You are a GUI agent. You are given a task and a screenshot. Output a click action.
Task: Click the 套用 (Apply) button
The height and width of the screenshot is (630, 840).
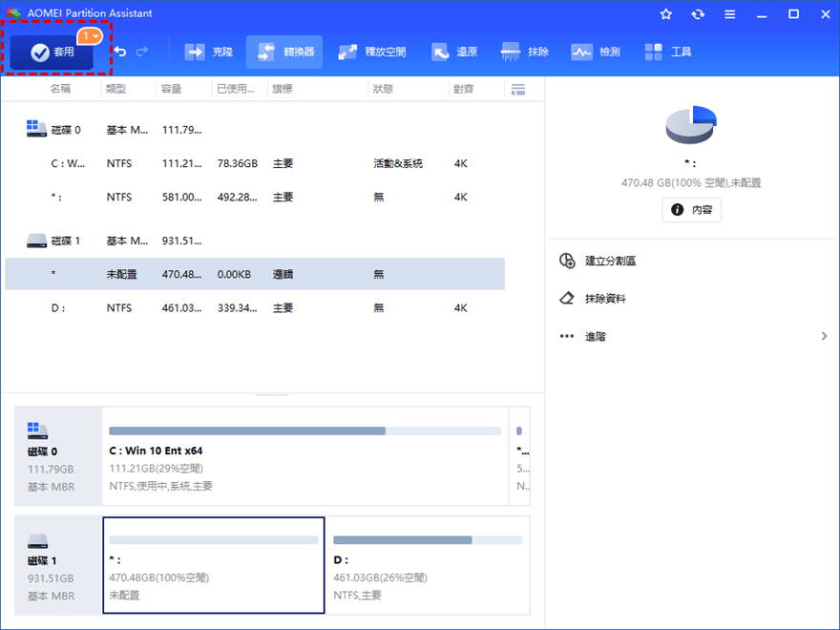(x=52, y=52)
